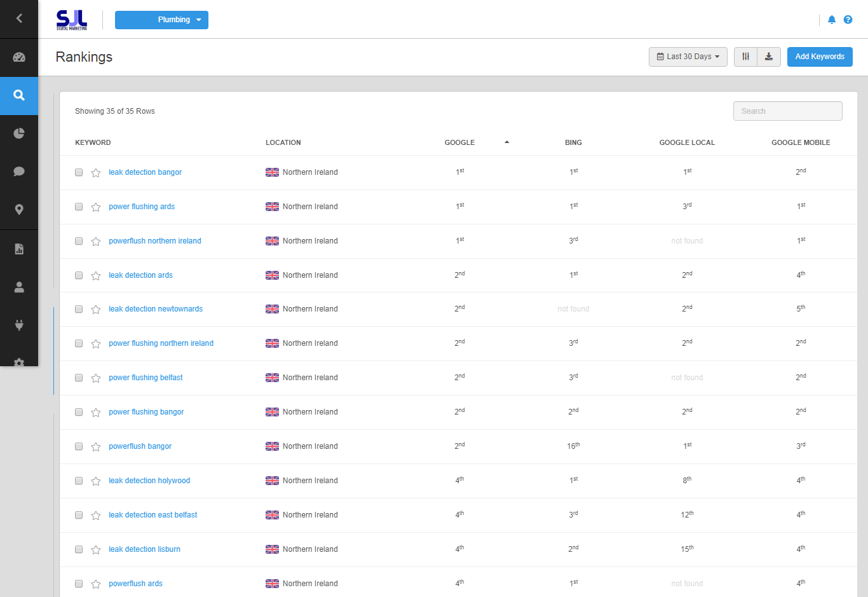Star the leak detection holywood keyword

pyautogui.click(x=96, y=481)
